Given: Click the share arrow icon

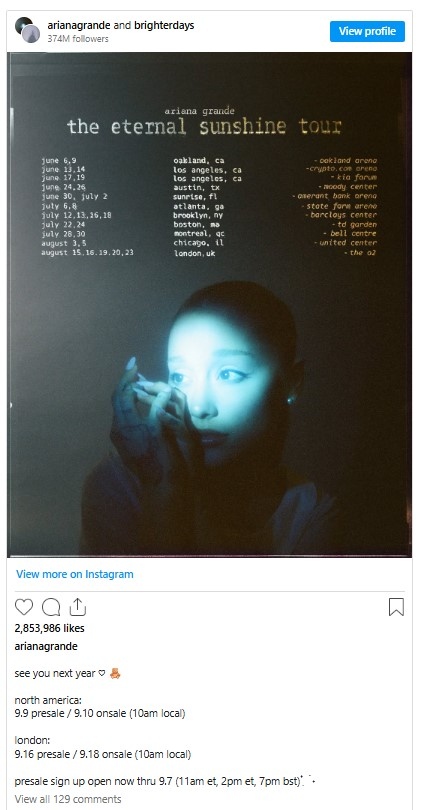Looking at the screenshot, I should tap(77, 606).
